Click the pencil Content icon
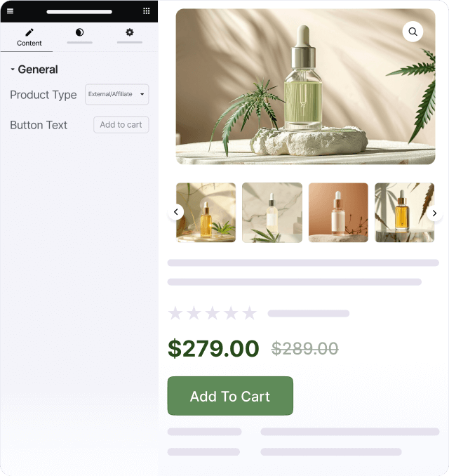 [x=29, y=32]
